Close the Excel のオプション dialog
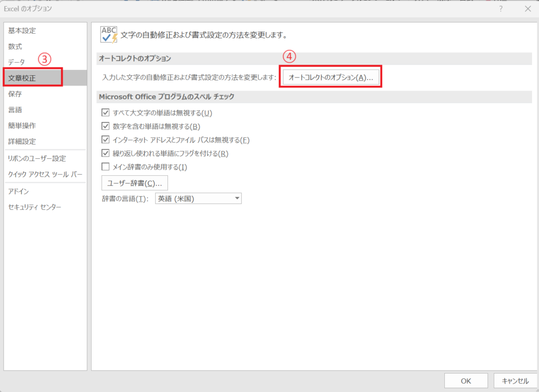Screen dimensions: 539x392 [x=528, y=9]
